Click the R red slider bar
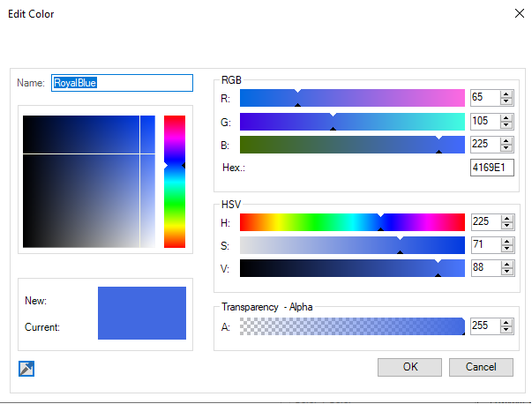This screenshot has width=532, height=404. point(352,98)
